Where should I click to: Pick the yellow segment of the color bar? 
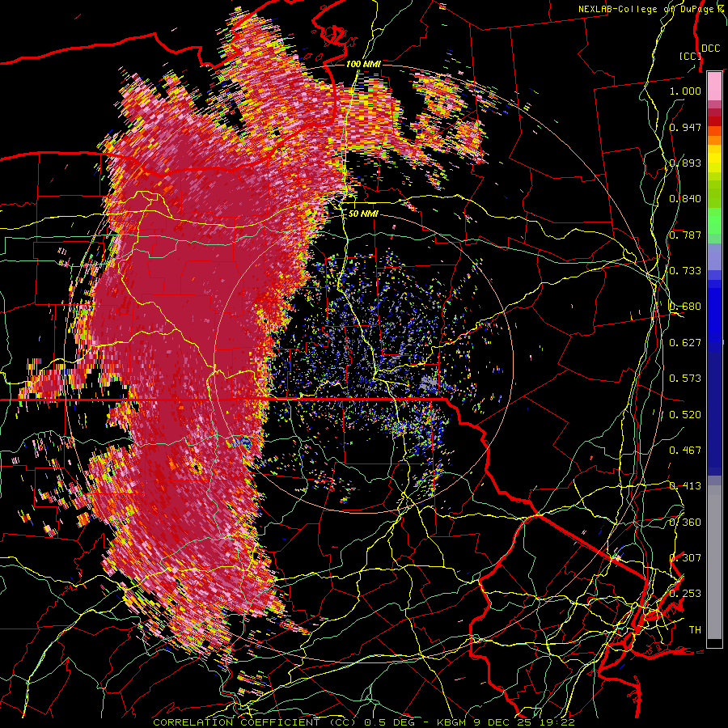coord(714,159)
